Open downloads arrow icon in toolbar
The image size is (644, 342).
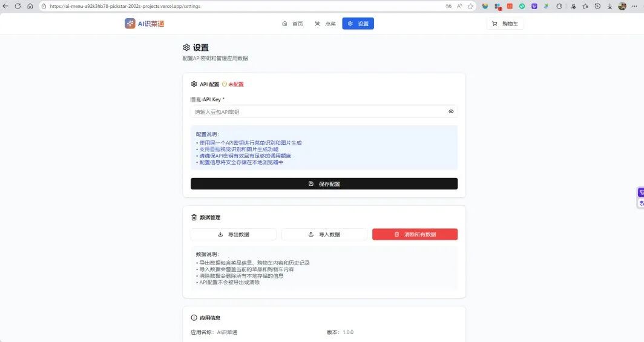click(x=610, y=6)
